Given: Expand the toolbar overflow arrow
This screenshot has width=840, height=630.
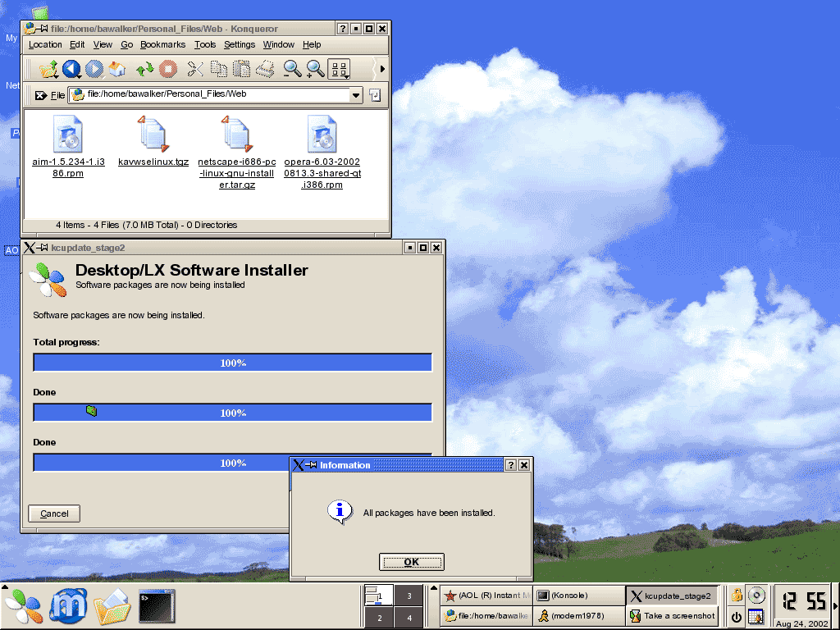Looking at the screenshot, I should point(381,69).
